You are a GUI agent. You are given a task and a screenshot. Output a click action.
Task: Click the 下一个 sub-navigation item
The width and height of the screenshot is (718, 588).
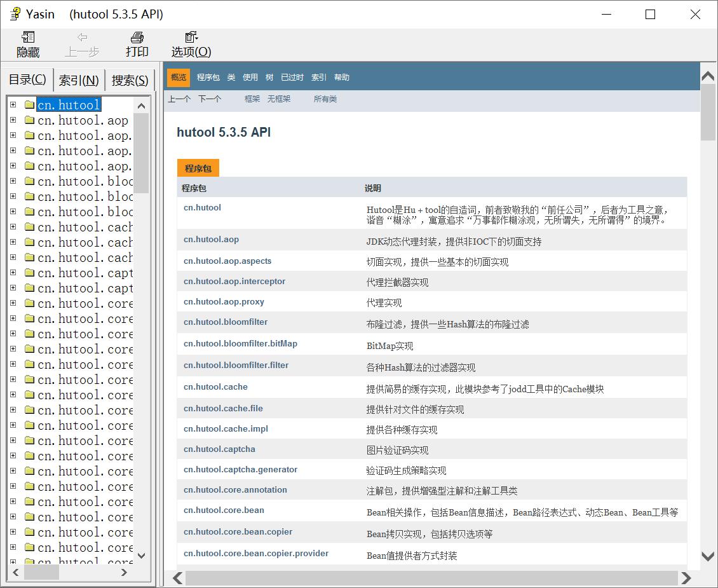(x=210, y=99)
